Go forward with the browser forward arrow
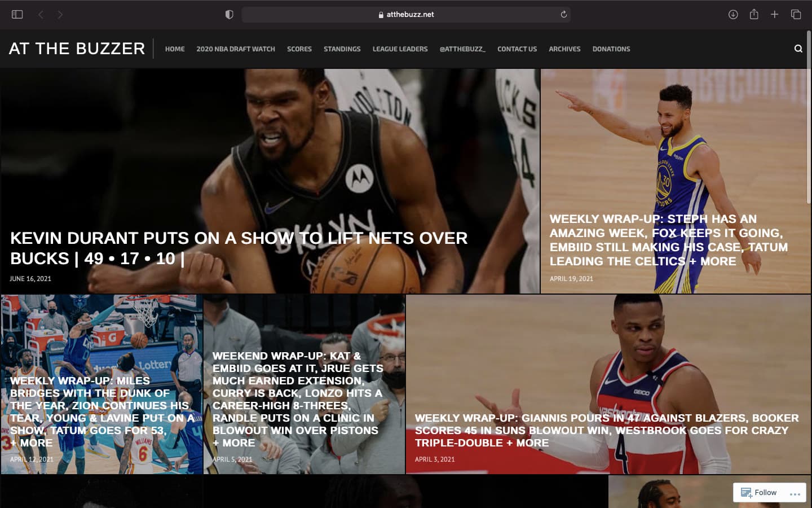 60,15
